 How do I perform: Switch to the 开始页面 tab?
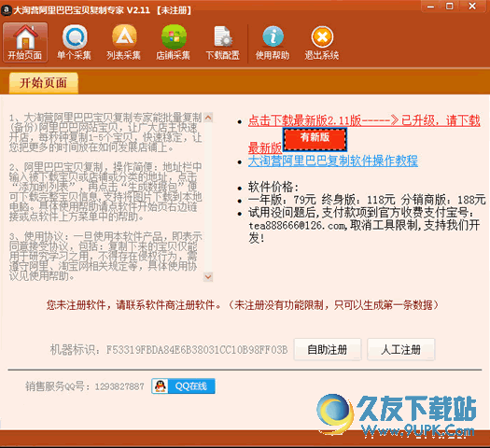click(44, 83)
